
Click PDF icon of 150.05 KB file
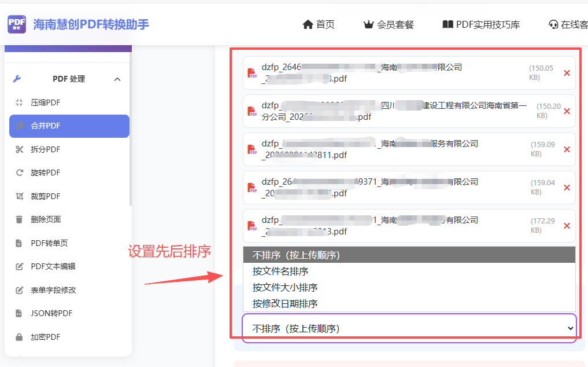(x=253, y=73)
